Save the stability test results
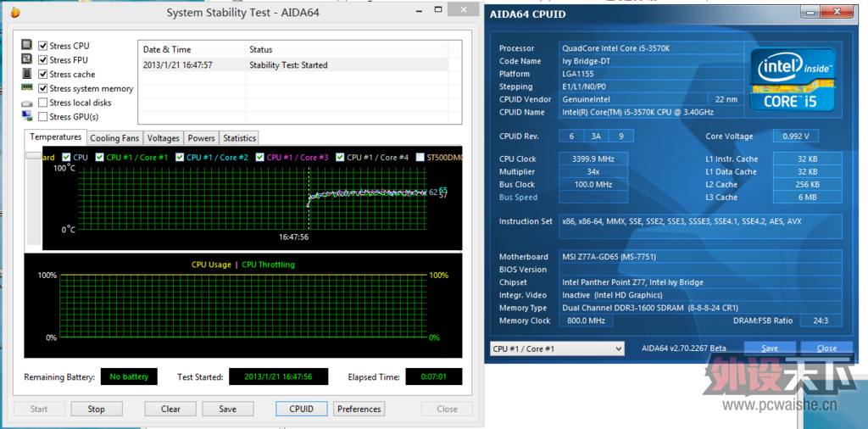The height and width of the screenshot is (429, 868). [227, 409]
